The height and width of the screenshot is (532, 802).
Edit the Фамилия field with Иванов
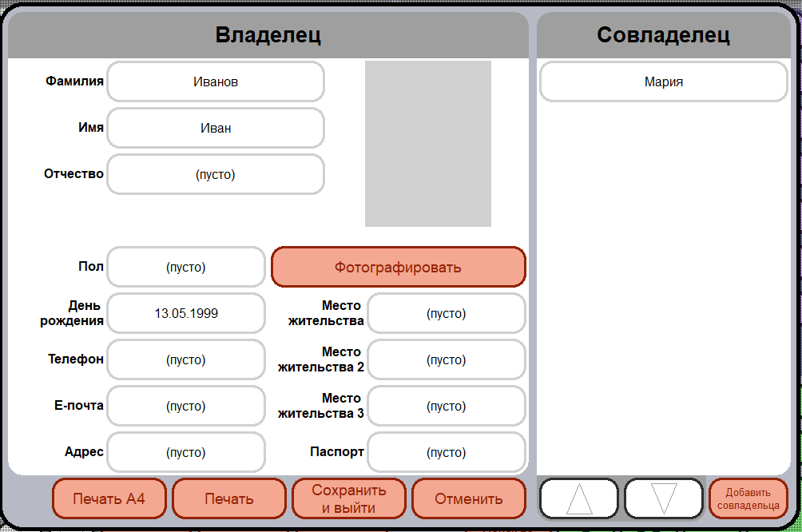pyautogui.click(x=216, y=81)
